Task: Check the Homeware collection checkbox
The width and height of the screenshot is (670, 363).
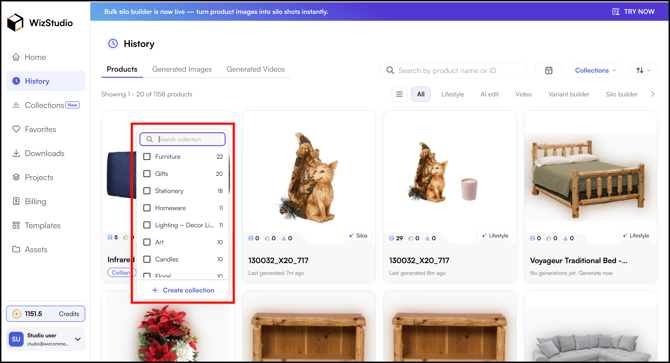Action: (x=147, y=208)
